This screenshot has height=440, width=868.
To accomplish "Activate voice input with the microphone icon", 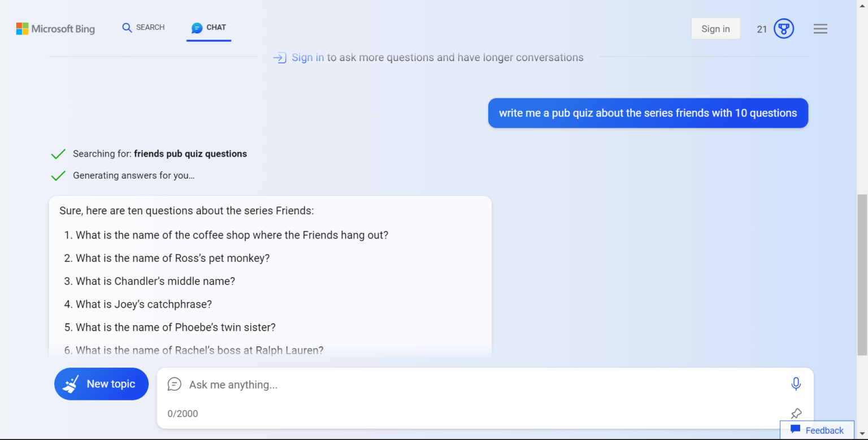I will pyautogui.click(x=796, y=383).
